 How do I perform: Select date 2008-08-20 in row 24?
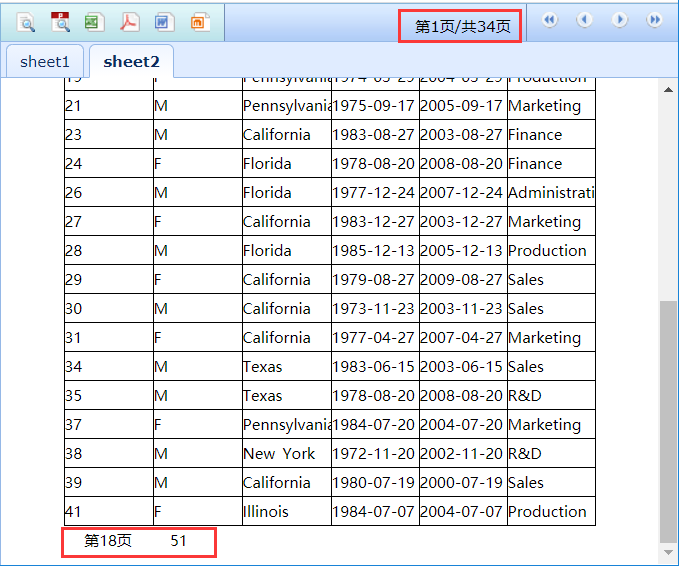point(463,163)
